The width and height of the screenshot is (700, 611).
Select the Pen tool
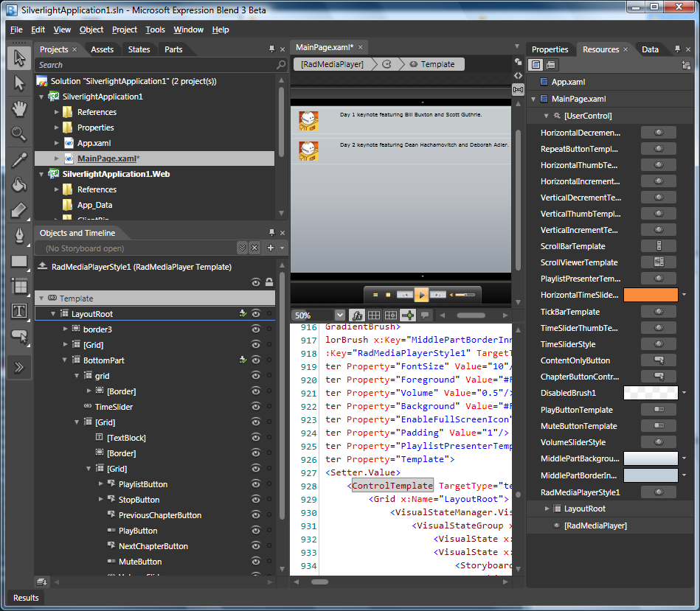pos(19,235)
